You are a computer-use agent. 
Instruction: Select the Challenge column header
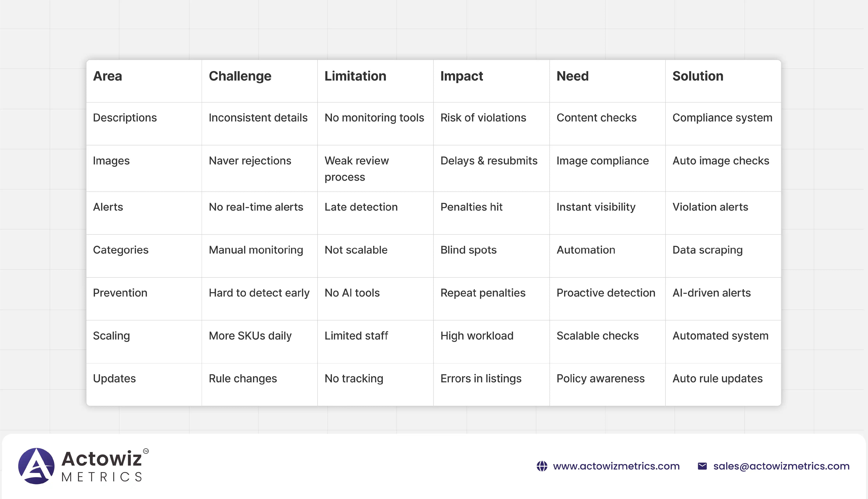tap(240, 76)
